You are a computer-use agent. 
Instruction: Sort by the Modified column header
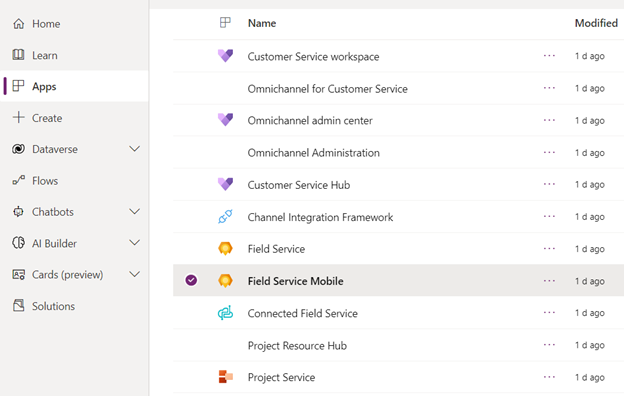(x=596, y=23)
